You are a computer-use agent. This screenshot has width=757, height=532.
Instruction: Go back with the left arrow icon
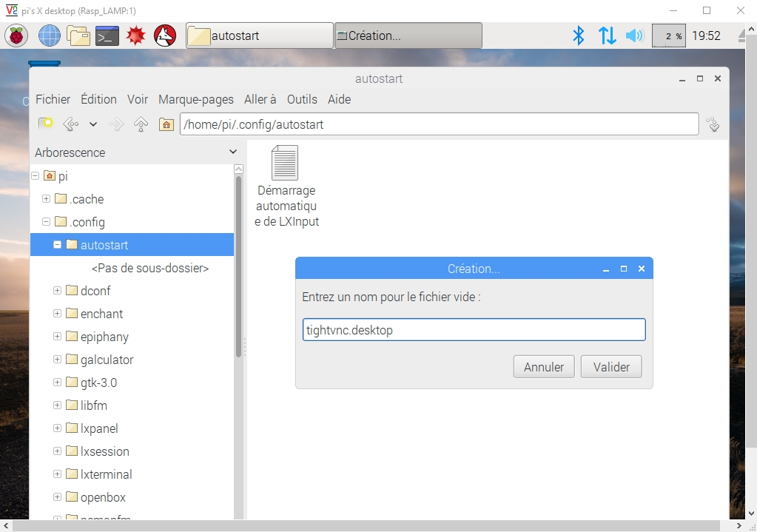[71, 124]
